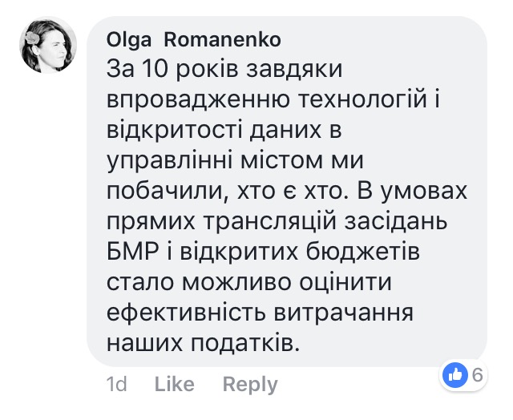Image resolution: width=513 pixels, height=420 pixels.
Task: Click the blue thumbs-up reaction icon
Action: 455,375
